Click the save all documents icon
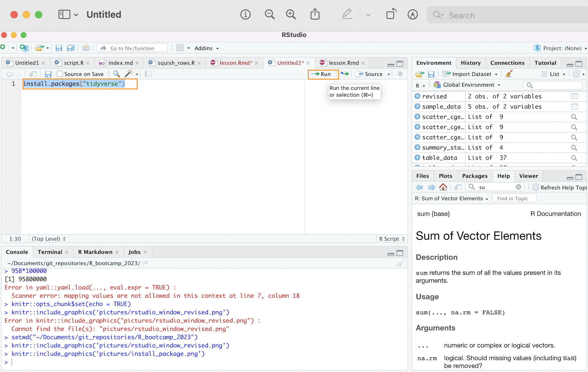This screenshot has height=372, width=588. point(71,48)
